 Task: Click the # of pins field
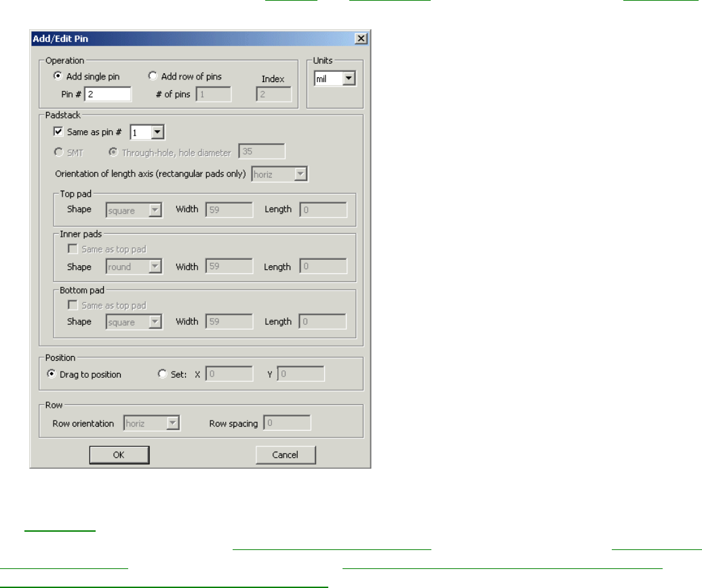(x=214, y=94)
